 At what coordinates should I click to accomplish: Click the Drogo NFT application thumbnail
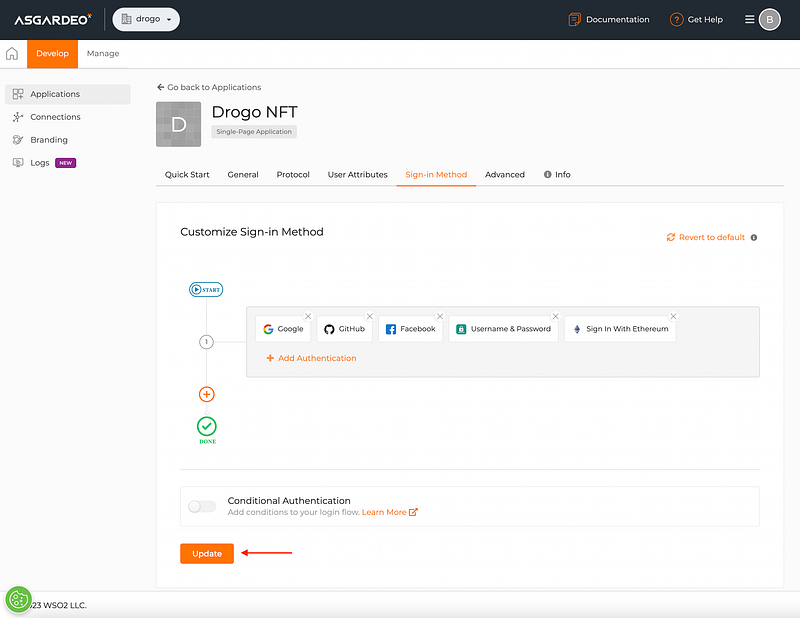(179, 124)
